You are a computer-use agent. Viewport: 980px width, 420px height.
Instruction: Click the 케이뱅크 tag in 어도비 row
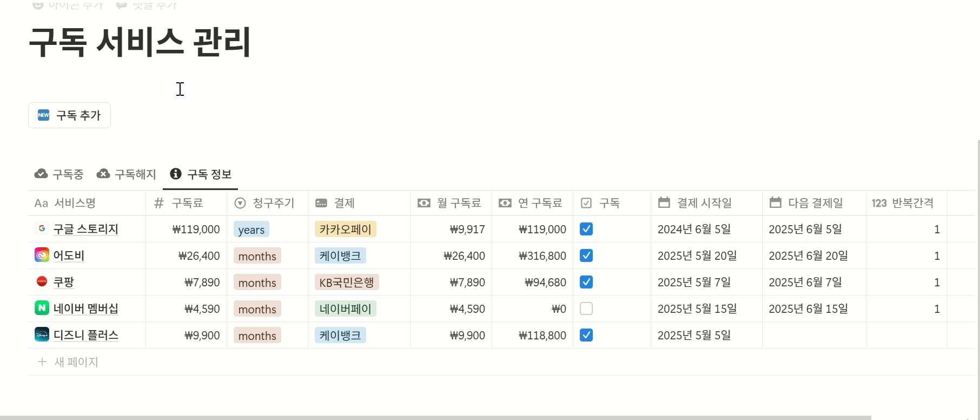pyautogui.click(x=340, y=256)
